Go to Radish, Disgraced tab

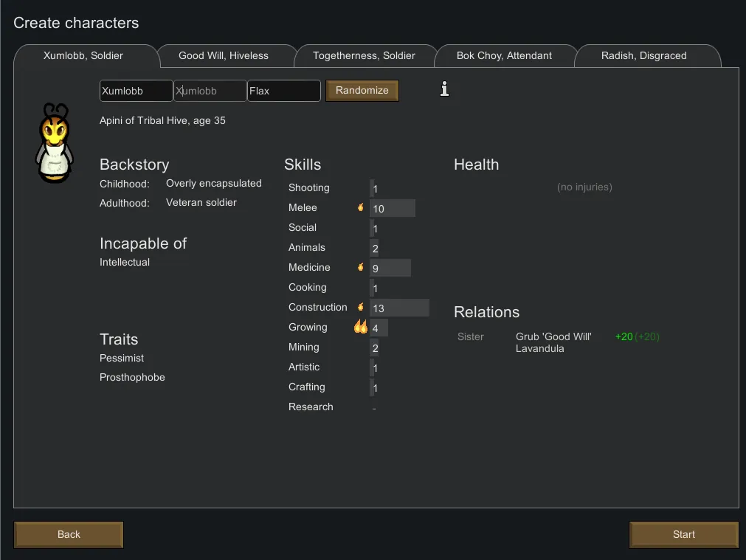point(643,56)
